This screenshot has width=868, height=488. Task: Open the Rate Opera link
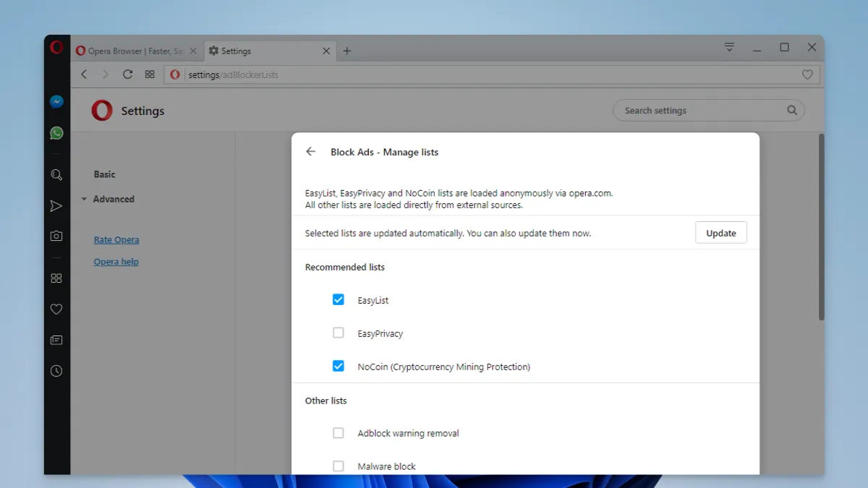(116, 240)
